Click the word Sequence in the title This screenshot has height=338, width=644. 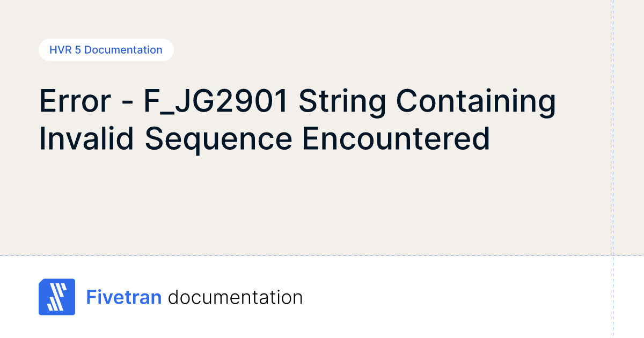point(218,138)
